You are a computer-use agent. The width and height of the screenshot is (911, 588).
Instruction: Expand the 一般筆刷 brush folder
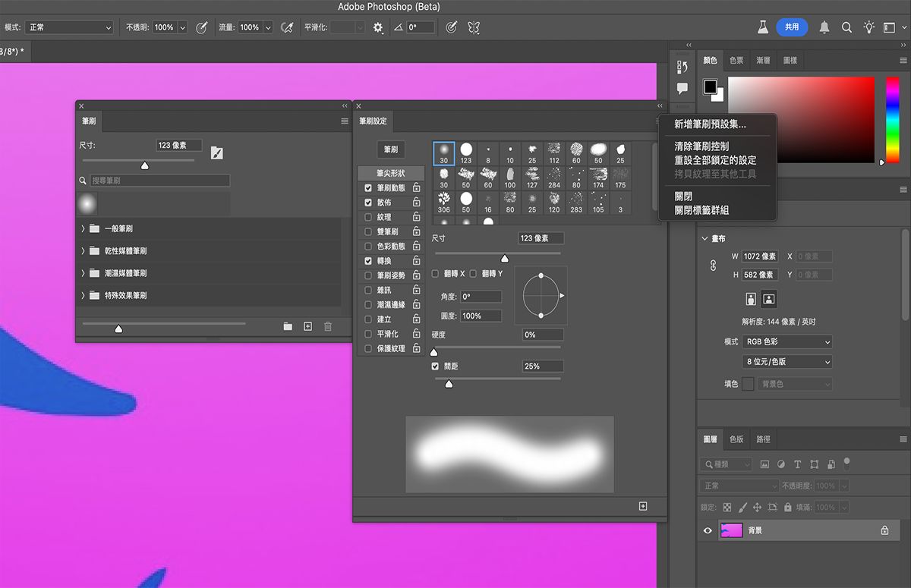pyautogui.click(x=83, y=228)
